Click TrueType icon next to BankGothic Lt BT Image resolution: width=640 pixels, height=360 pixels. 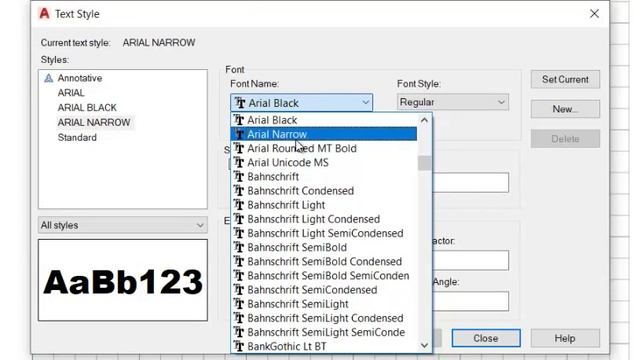(239, 346)
